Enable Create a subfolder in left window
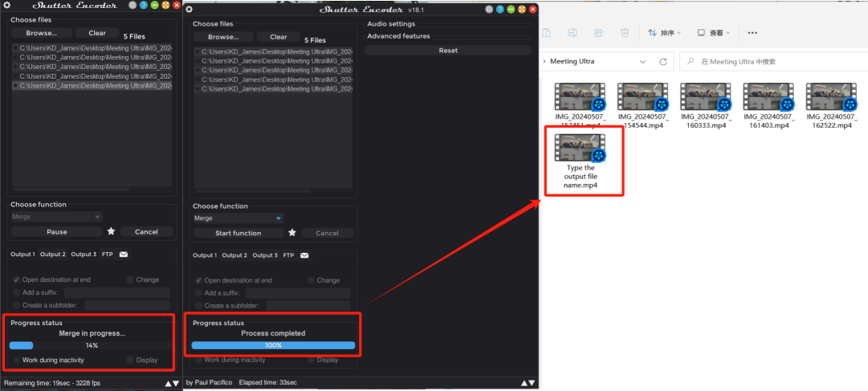 [17, 305]
